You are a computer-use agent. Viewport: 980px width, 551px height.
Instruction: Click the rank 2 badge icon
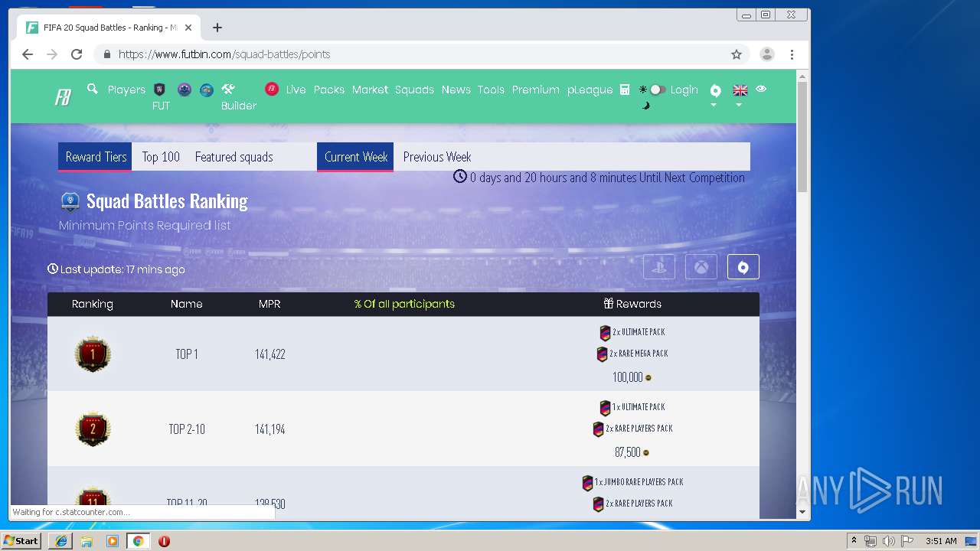[x=93, y=429]
